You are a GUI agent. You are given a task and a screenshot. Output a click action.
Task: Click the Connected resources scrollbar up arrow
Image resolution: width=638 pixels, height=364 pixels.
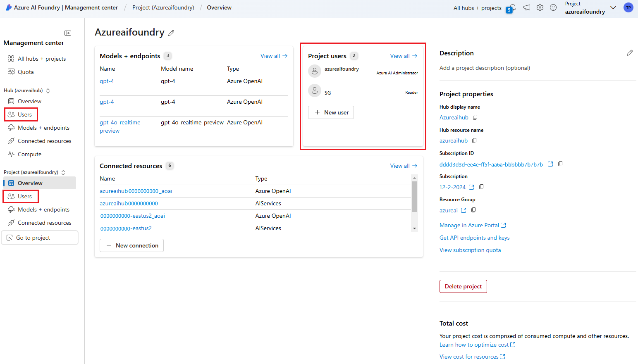click(x=414, y=178)
